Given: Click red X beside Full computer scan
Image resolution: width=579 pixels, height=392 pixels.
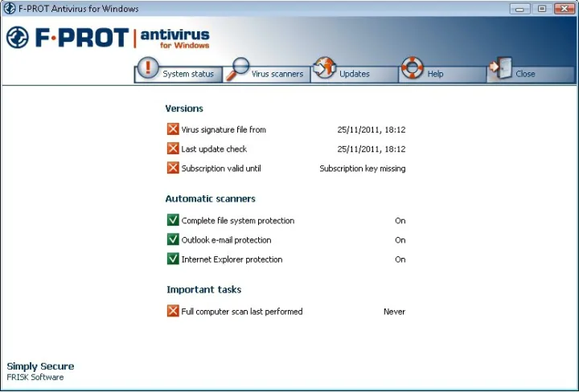Looking at the screenshot, I should (173, 311).
